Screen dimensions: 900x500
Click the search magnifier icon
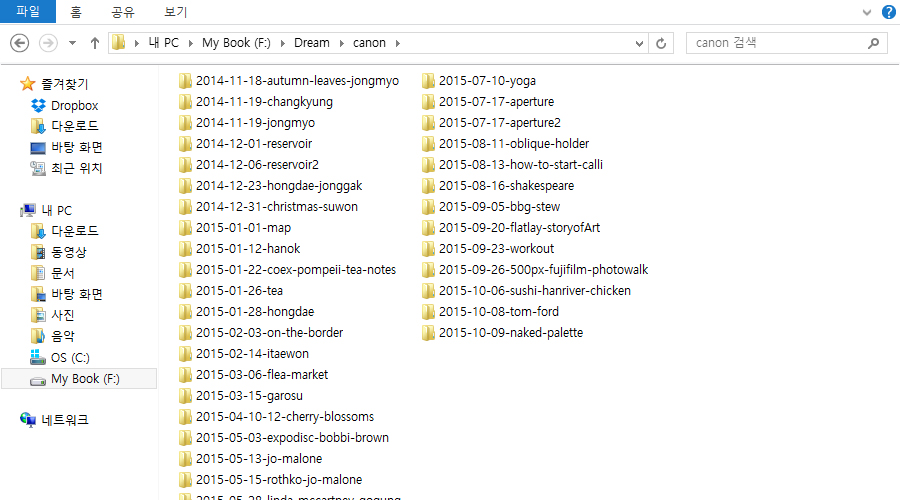point(873,43)
